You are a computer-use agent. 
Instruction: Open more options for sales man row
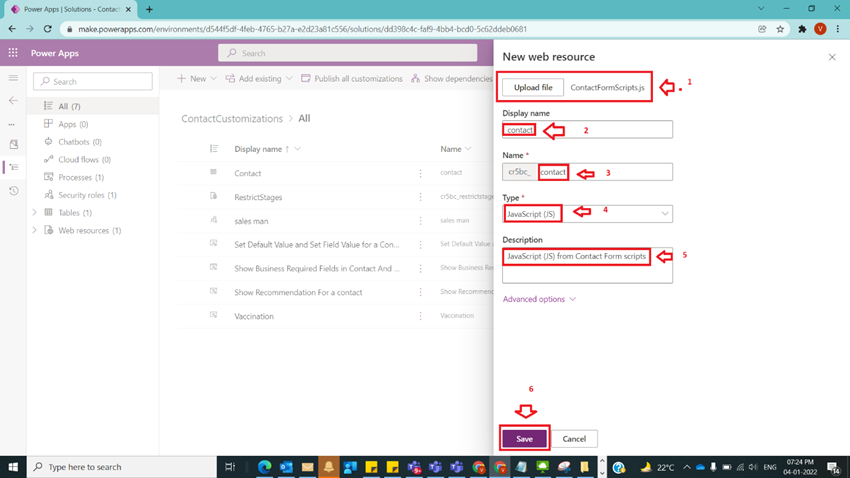pos(420,221)
